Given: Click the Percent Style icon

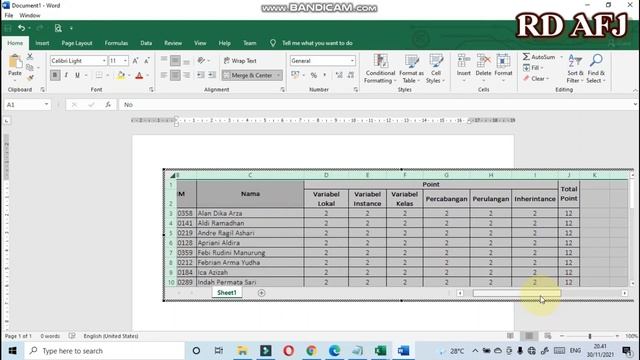Looking at the screenshot, I should [313, 75].
